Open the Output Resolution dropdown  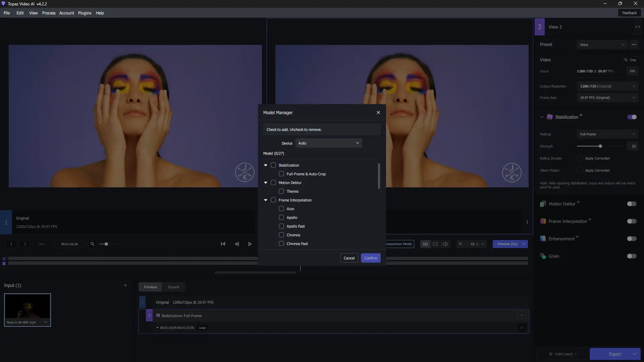(607, 86)
